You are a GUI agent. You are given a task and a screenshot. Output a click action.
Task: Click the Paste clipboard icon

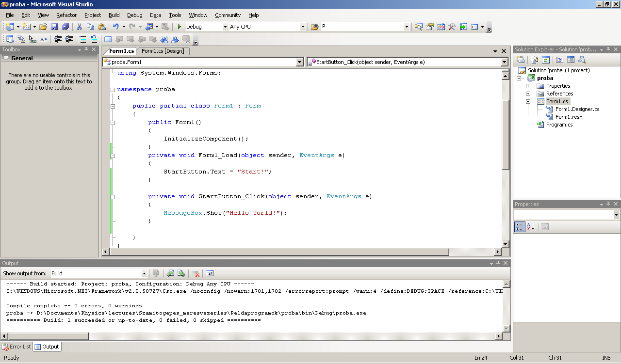pyautogui.click(x=102, y=27)
